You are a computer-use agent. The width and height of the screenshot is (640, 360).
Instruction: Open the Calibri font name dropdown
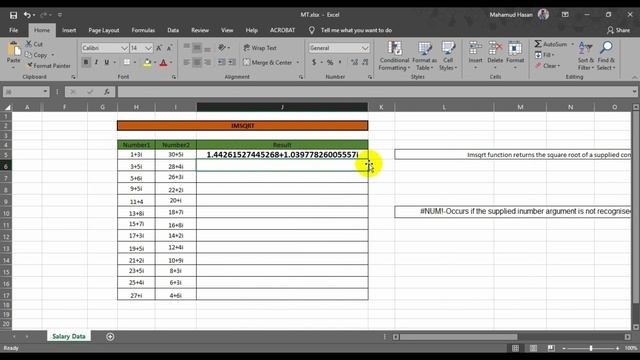[x=124, y=48]
